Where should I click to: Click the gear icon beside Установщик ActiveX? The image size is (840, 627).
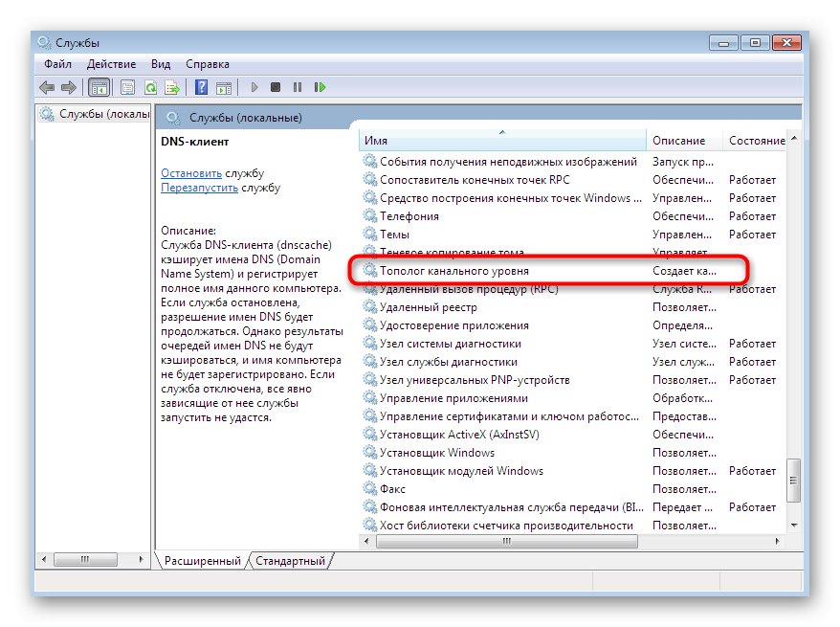[369, 434]
